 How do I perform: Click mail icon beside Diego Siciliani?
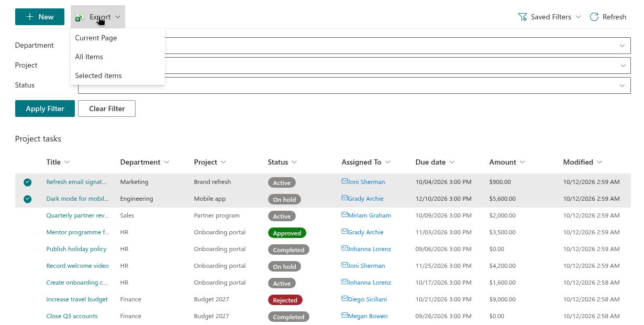click(345, 299)
